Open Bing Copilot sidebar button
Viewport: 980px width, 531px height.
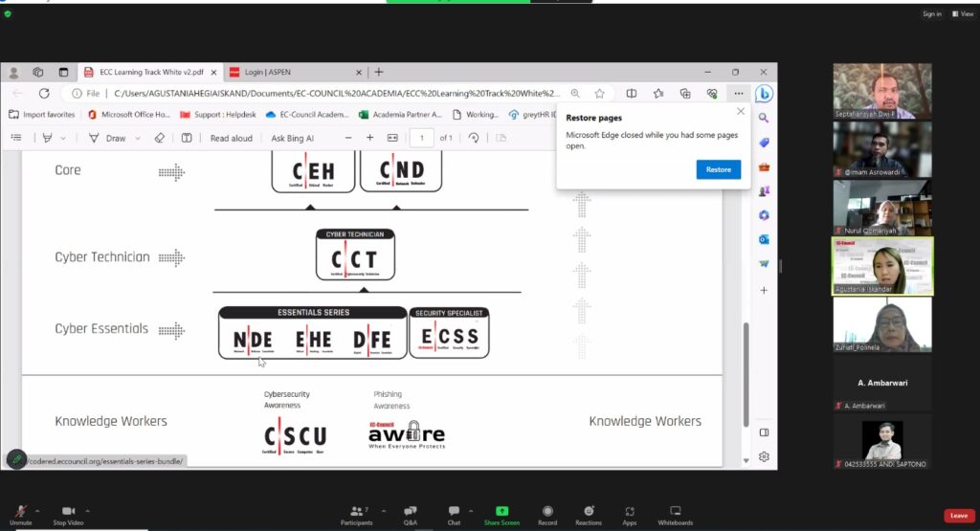pos(764,94)
